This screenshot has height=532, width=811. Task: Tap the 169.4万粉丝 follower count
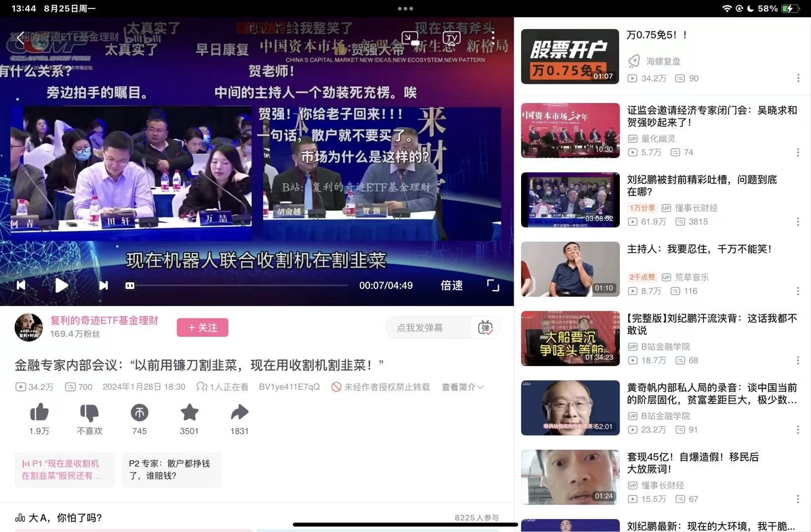(x=75, y=334)
